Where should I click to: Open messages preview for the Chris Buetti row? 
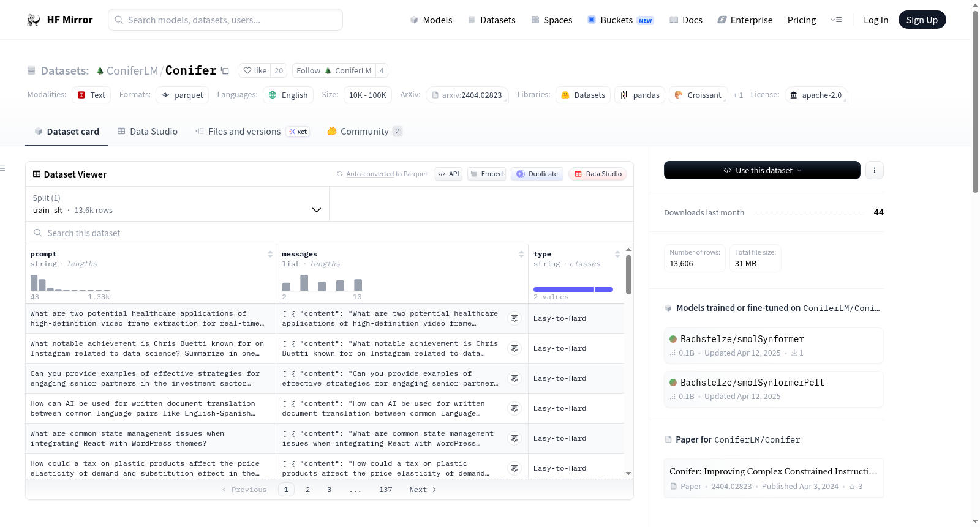pos(514,348)
